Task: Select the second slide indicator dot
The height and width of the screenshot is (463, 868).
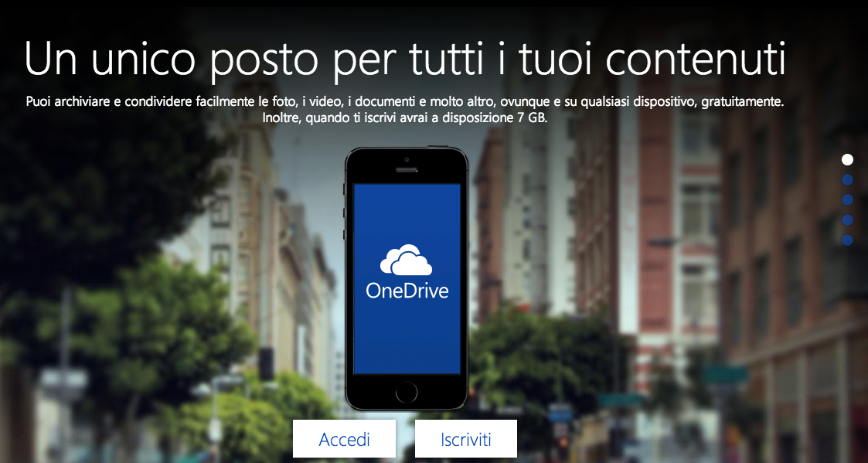Action: (x=847, y=179)
